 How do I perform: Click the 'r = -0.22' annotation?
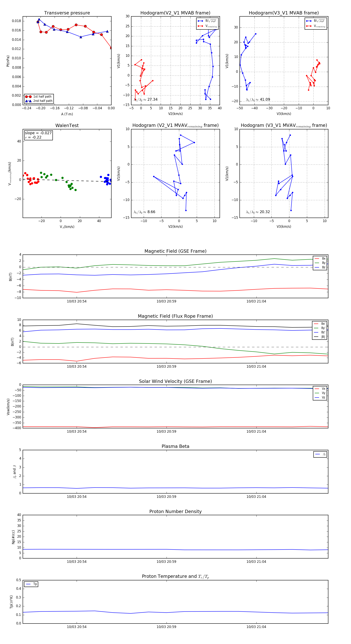pos(33,137)
